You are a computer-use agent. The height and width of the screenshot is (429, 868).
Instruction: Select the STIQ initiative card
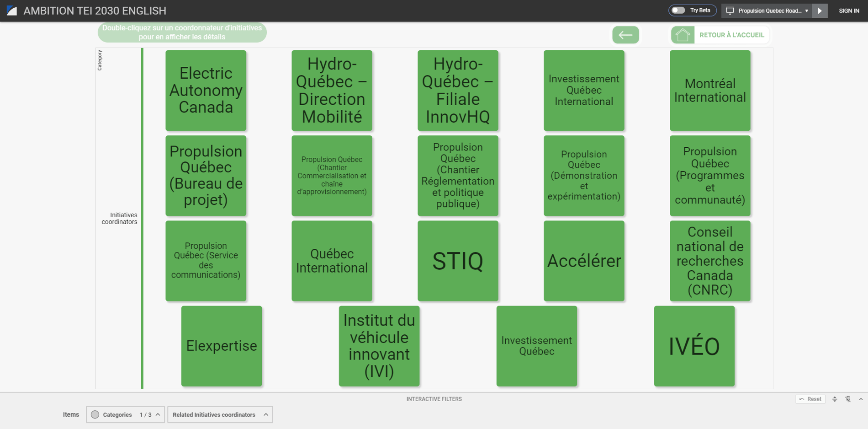click(x=457, y=261)
